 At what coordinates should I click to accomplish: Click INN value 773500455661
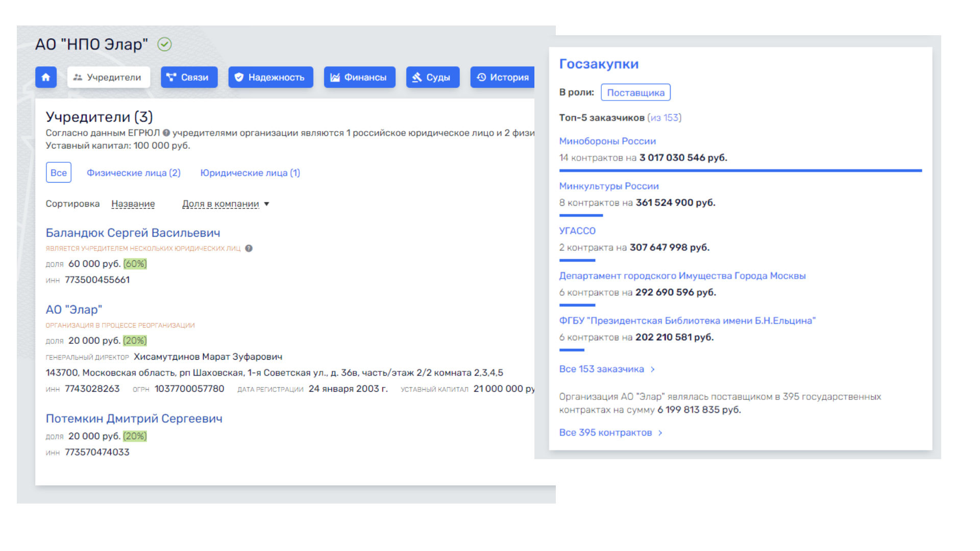tap(97, 280)
